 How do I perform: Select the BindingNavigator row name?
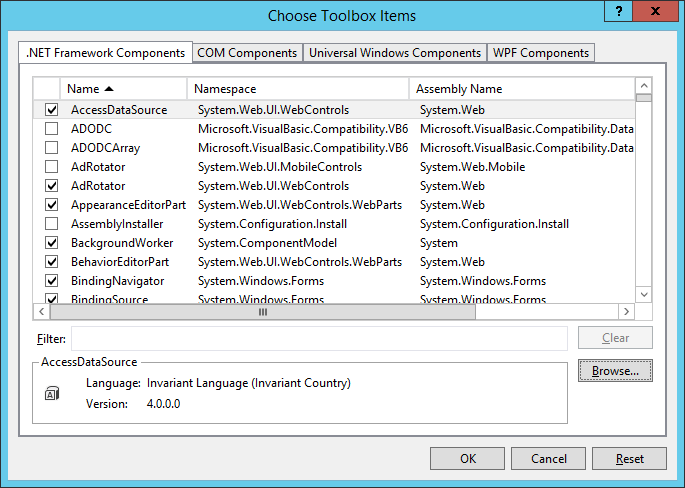[x=118, y=280]
